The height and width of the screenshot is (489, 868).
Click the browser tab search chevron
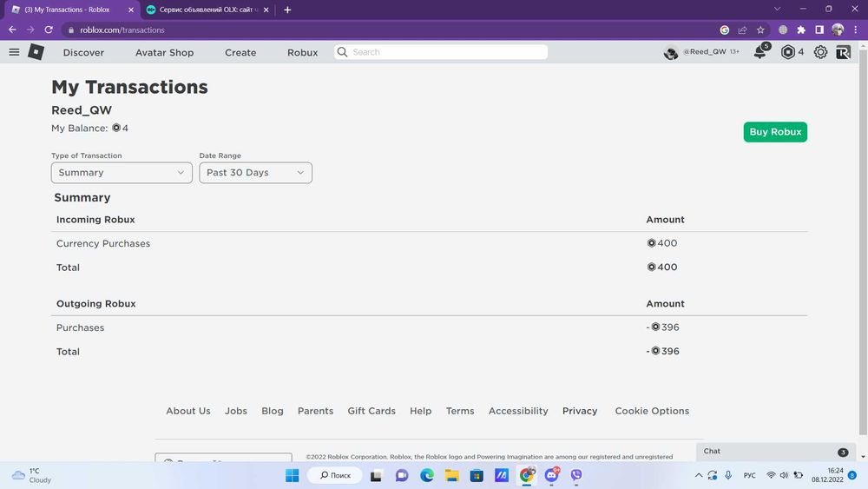coord(777,10)
